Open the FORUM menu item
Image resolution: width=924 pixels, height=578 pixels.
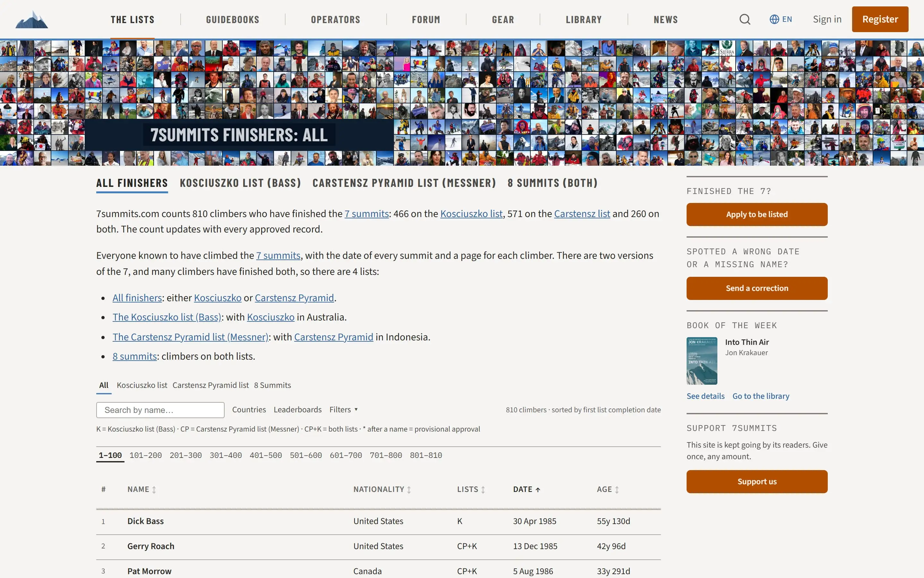coord(426,20)
